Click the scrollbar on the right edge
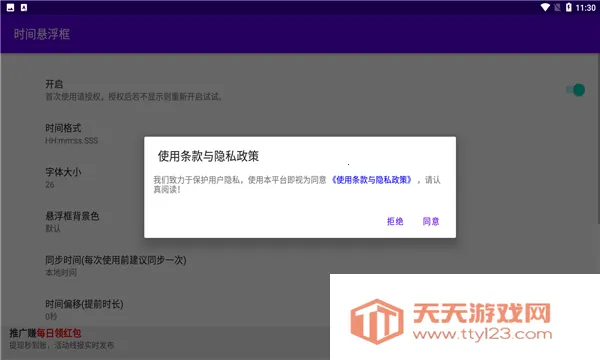The height and width of the screenshot is (360, 600). [x=598, y=138]
